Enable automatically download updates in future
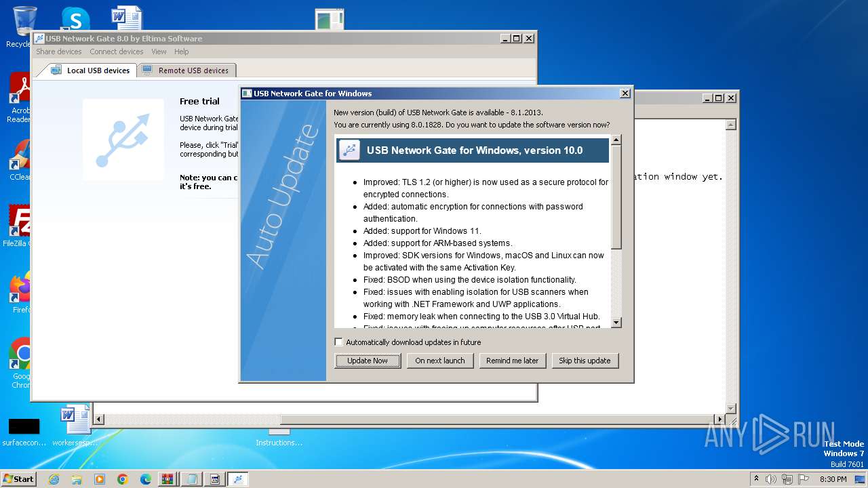 [339, 342]
